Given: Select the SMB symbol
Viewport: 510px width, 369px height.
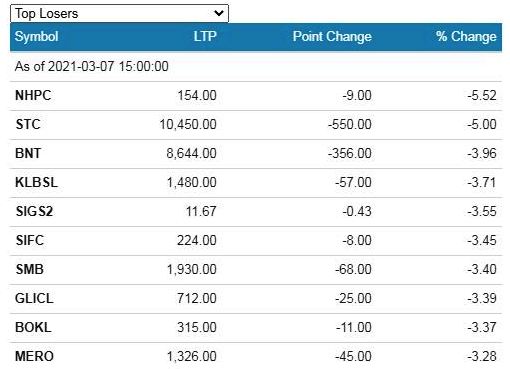Looking at the screenshot, I should (29, 269).
